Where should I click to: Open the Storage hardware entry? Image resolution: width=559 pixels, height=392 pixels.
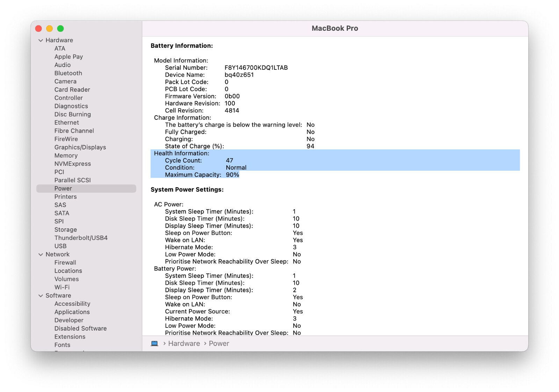[66, 230]
